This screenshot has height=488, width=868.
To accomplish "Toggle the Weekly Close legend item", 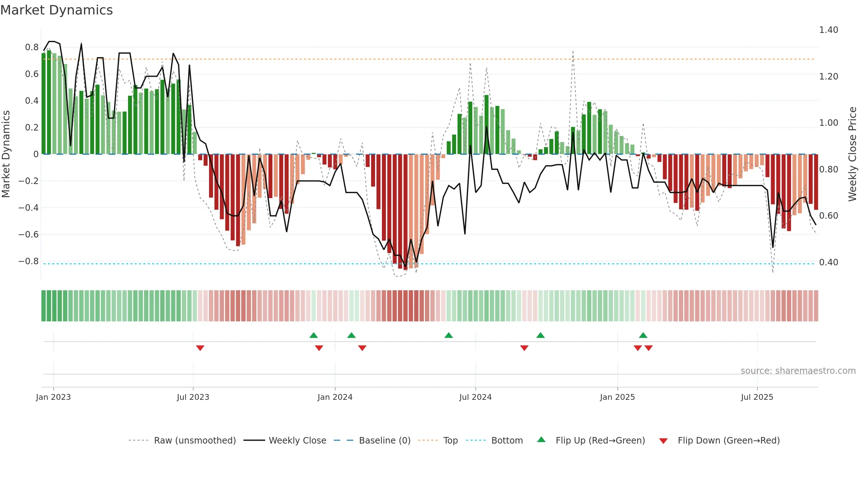I will [285, 440].
